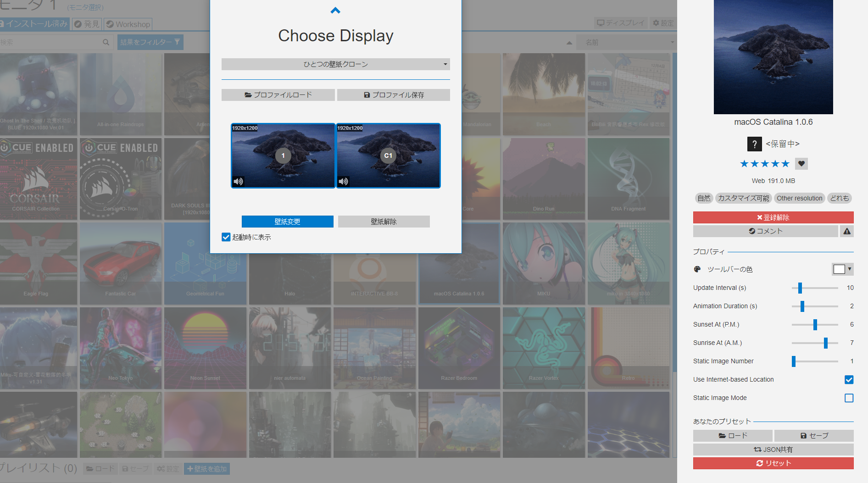This screenshot has height=483, width=868.
Task: Select the DNA Fragment wallpaper thumbnail
Action: pos(628,179)
